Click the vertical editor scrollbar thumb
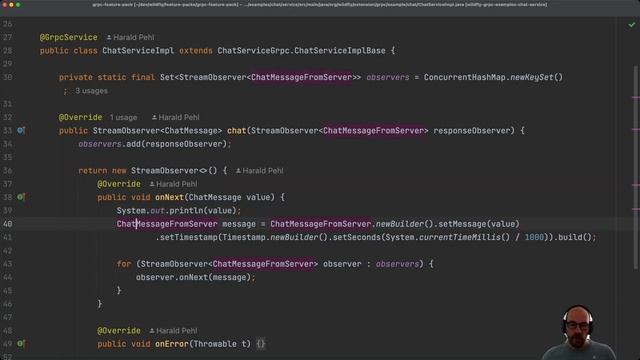This screenshot has height=360, width=640. (636, 167)
